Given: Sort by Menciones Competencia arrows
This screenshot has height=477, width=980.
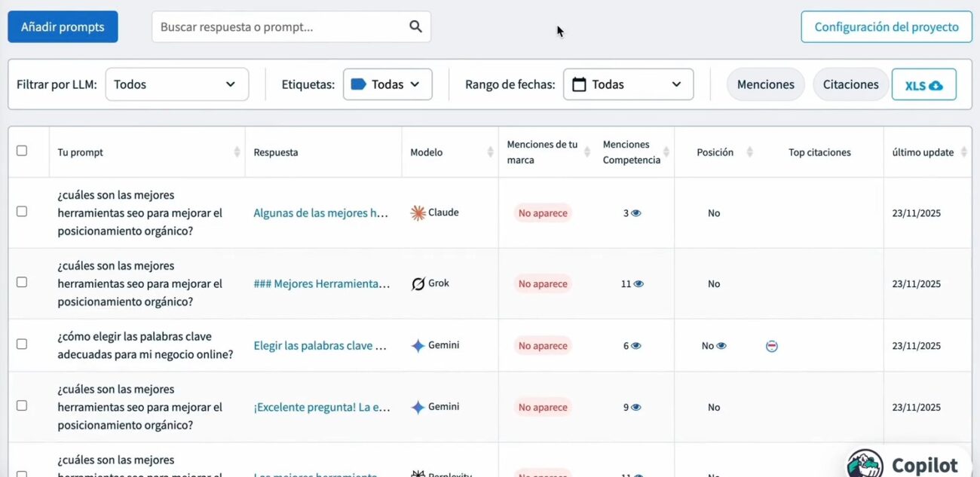Looking at the screenshot, I should click(x=666, y=152).
